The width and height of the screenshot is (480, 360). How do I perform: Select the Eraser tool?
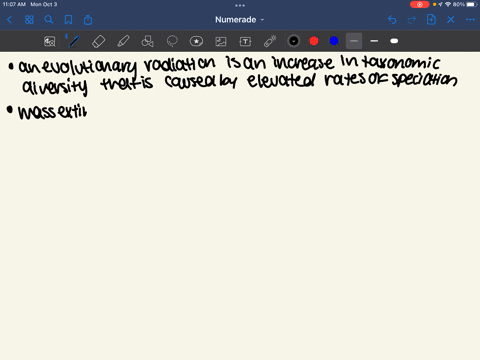[98, 41]
